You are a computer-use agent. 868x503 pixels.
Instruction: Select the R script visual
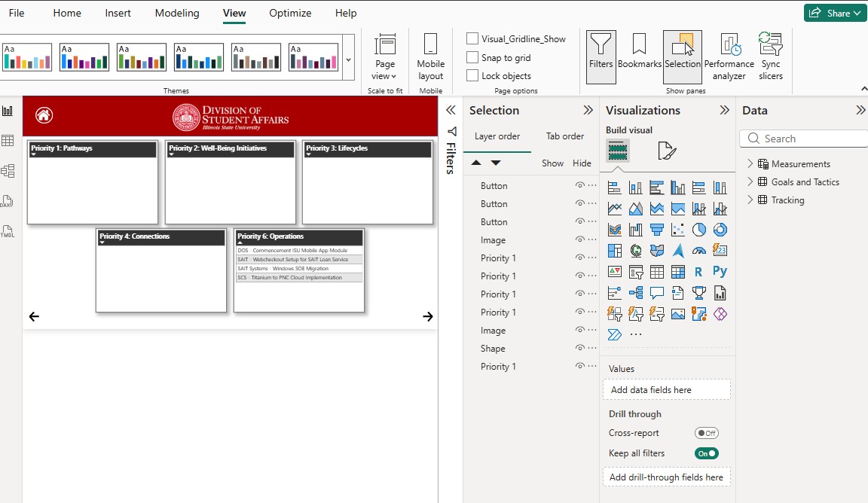[698, 272]
